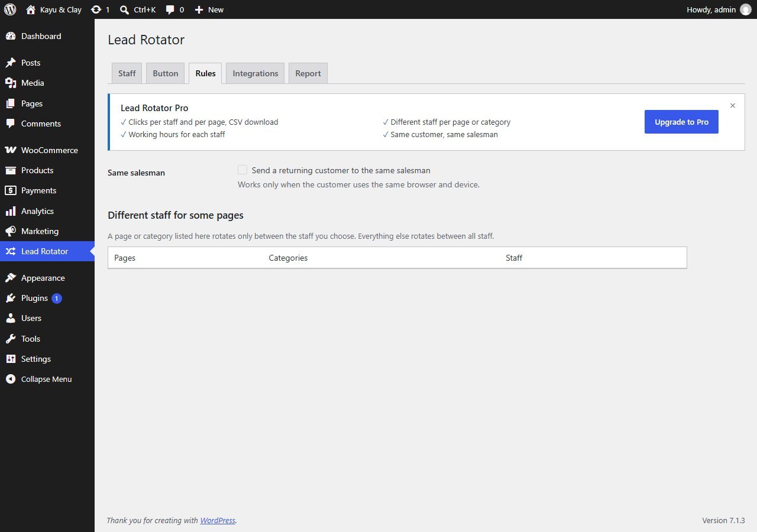Click the plus New icon
The height and width of the screenshot is (532, 757).
(199, 9)
